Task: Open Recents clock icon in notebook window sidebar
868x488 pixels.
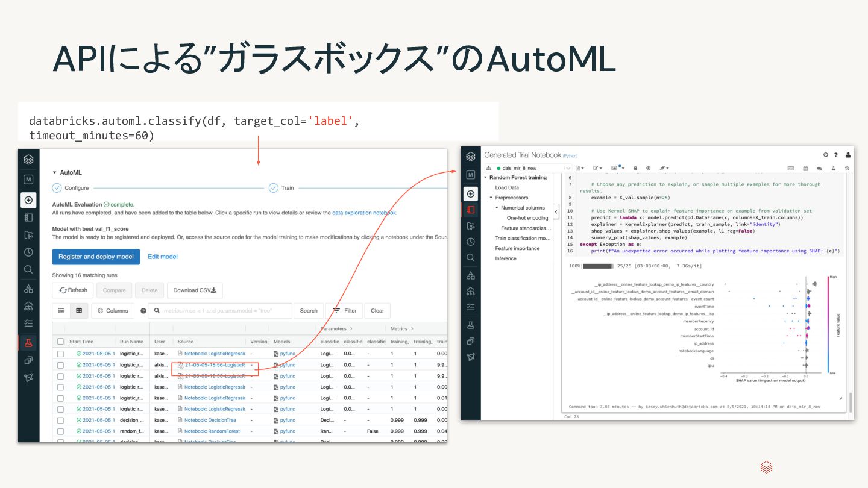Action: 471,242
